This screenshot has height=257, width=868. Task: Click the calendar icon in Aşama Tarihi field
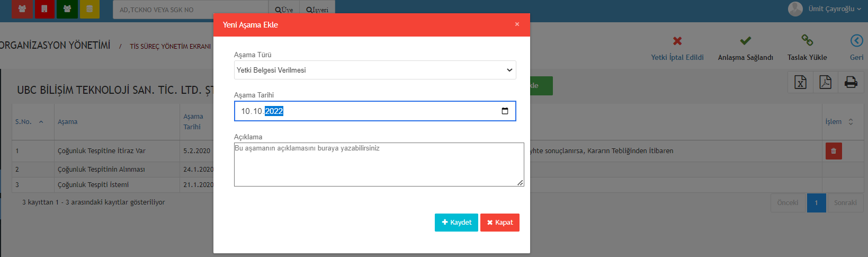tap(505, 111)
